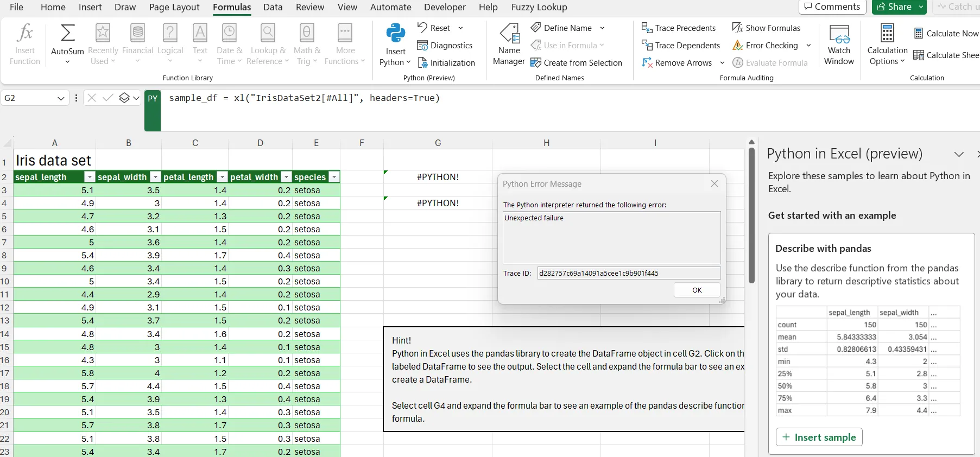Click the Comments button

point(832,7)
